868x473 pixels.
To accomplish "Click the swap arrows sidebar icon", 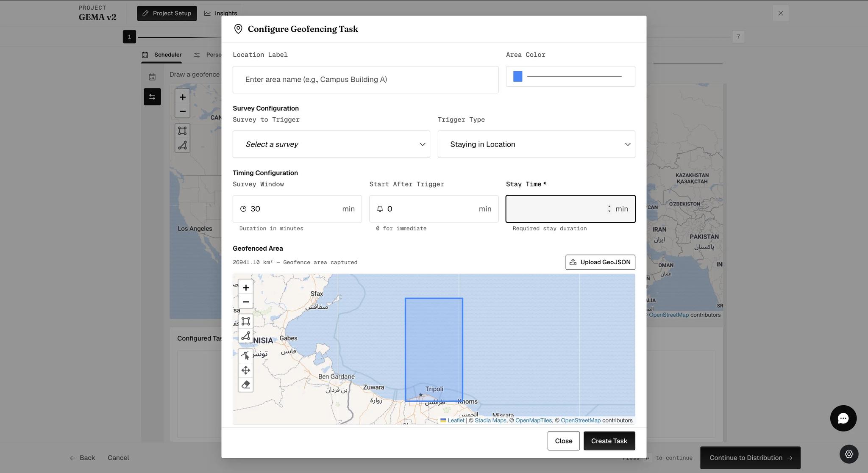I will click(152, 97).
